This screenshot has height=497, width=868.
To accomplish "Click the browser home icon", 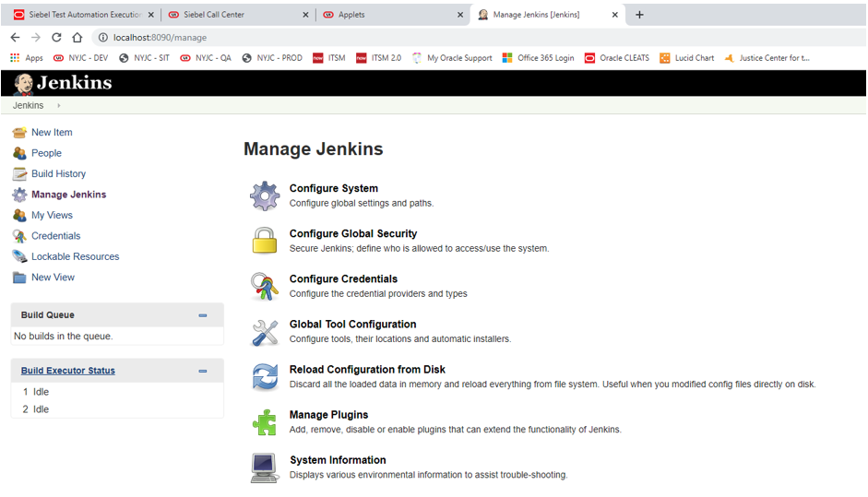I will (x=77, y=37).
